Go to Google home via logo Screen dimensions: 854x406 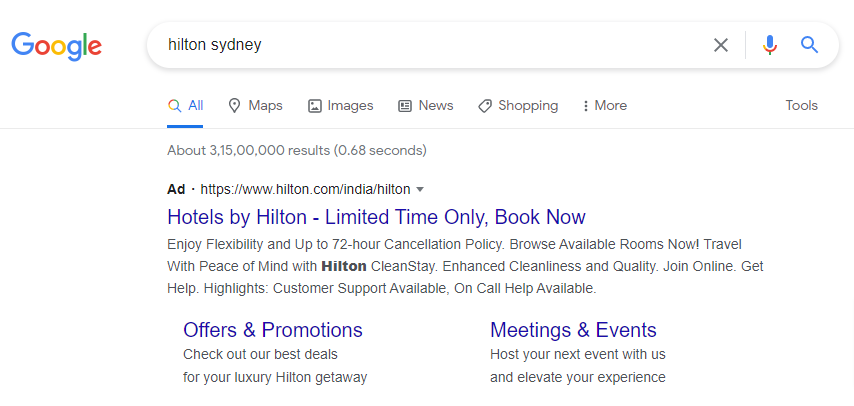point(57,46)
